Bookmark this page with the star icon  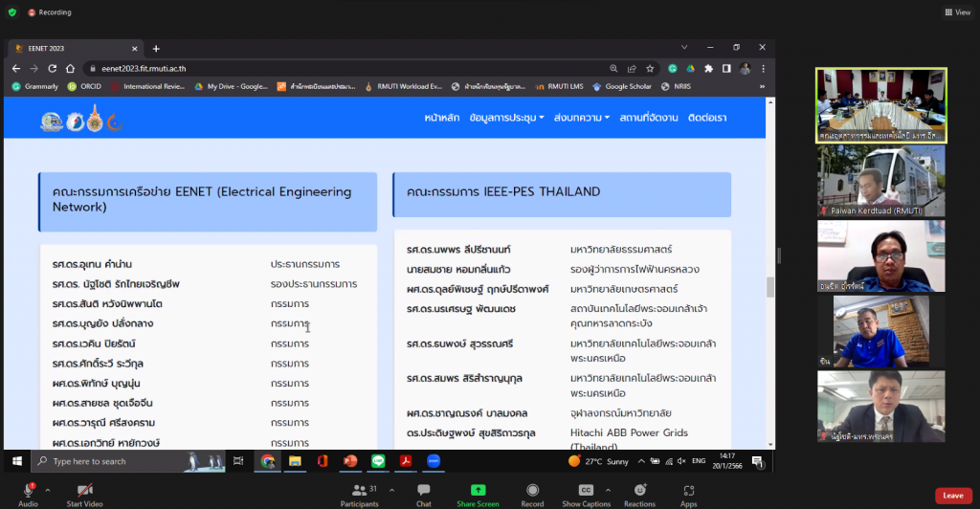tap(650, 68)
